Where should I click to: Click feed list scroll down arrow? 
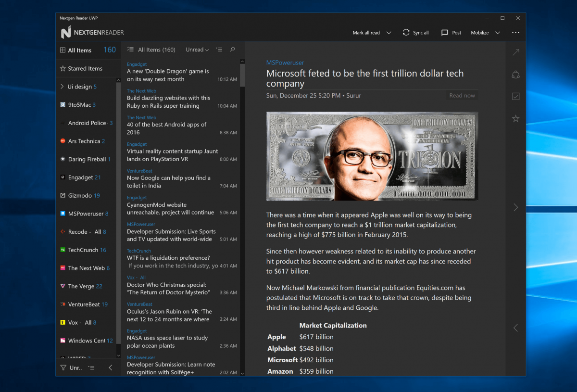tap(118, 355)
